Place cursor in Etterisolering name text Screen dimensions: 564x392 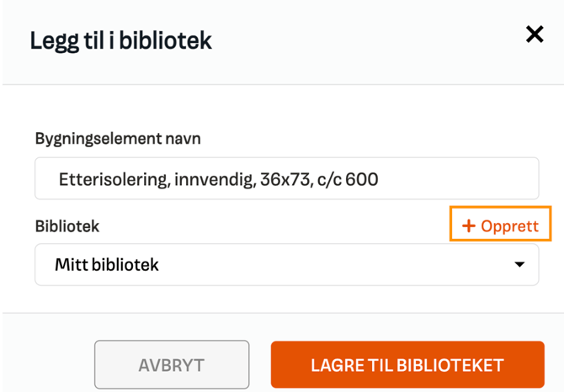[218, 179]
